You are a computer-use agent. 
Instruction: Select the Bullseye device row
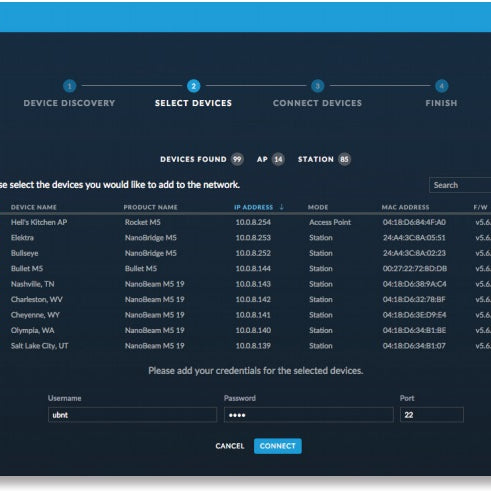point(245,253)
